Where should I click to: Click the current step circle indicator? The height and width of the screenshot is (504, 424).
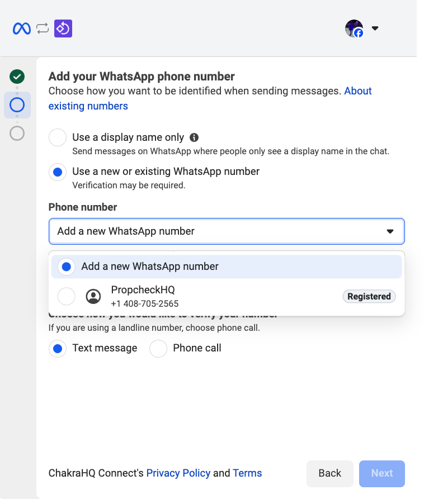(17, 104)
